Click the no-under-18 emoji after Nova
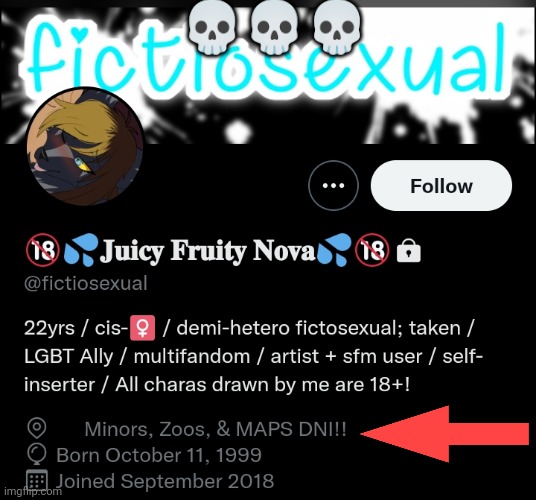 [x=372, y=250]
